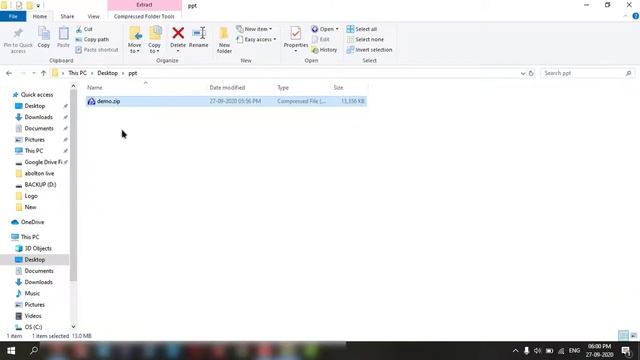Open the File tab
The height and width of the screenshot is (360, 640).
[x=13, y=16]
